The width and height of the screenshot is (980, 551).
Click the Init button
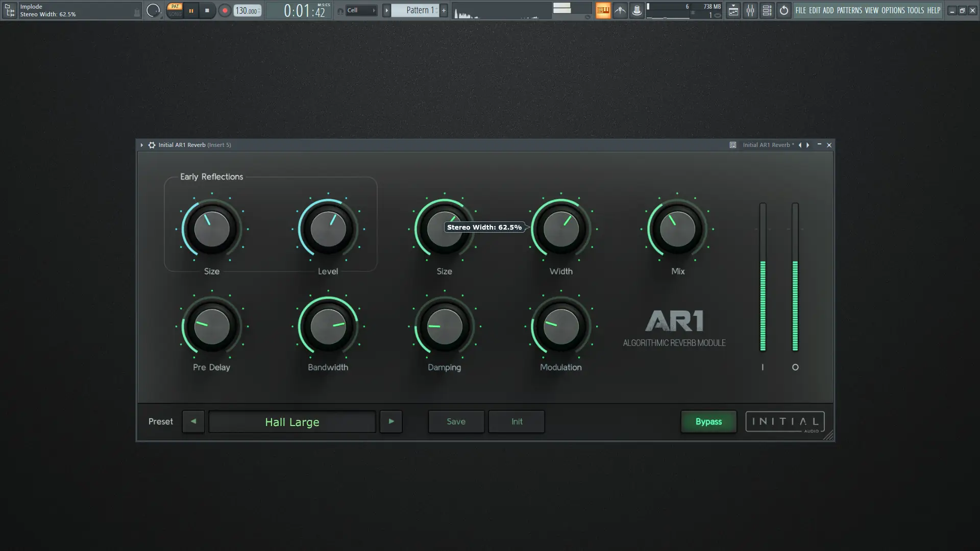tap(517, 421)
